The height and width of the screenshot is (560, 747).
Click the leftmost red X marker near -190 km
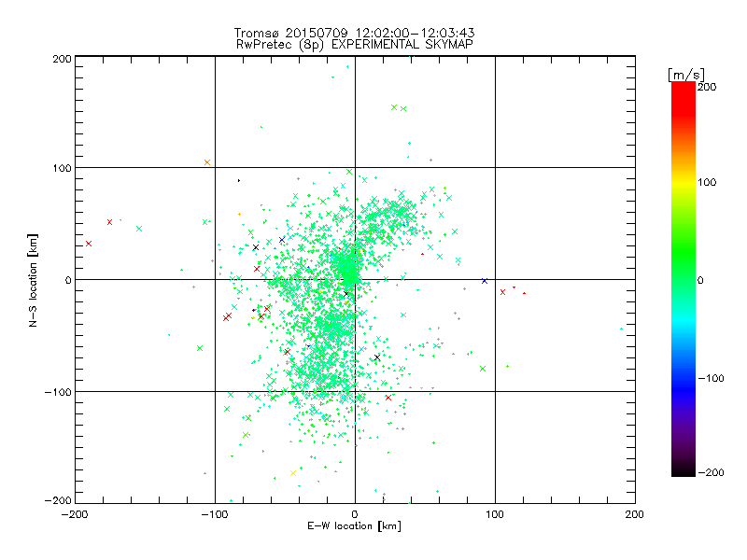pyautogui.click(x=88, y=244)
